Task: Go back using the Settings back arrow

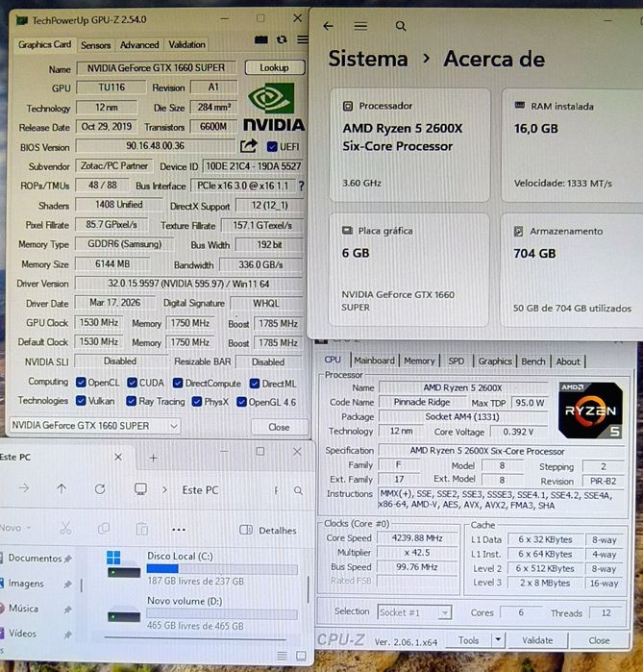Action: [328, 26]
